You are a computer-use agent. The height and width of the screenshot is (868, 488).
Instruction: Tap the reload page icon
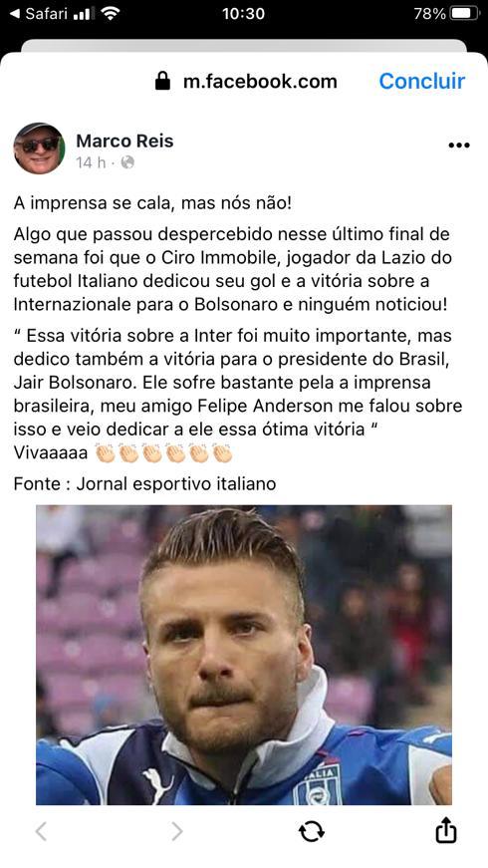click(312, 831)
